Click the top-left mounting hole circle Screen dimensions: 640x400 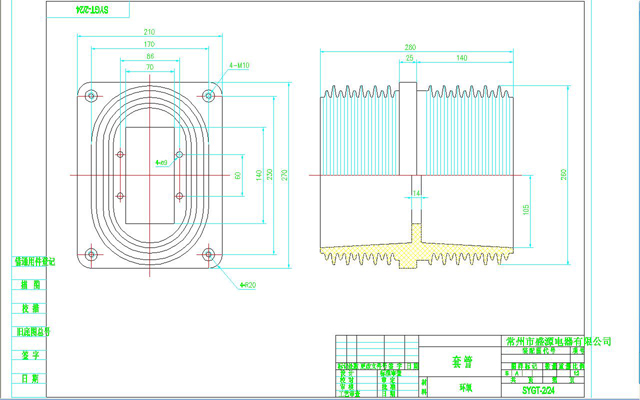(x=92, y=96)
